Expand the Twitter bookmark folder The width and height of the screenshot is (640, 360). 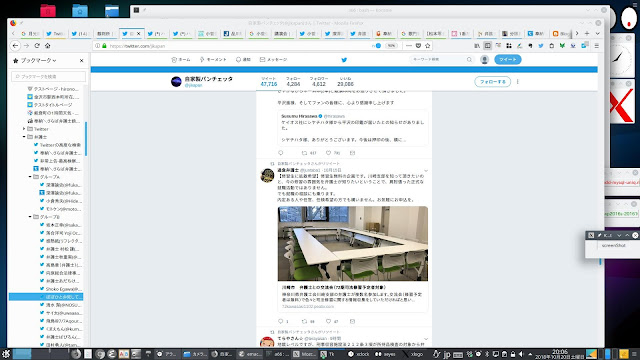pyautogui.click(x=24, y=129)
